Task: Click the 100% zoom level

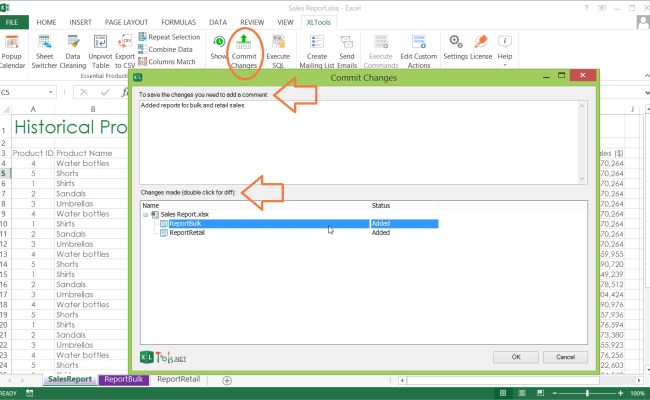Action: point(638,393)
